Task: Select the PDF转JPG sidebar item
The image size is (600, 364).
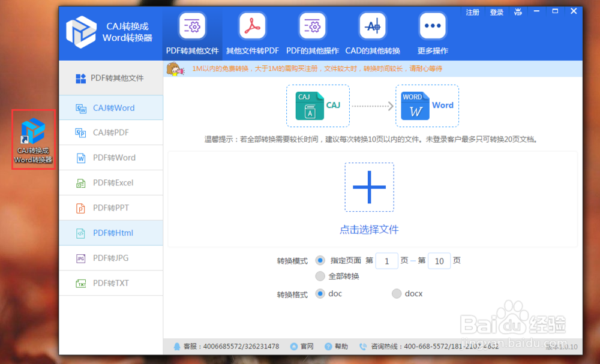Action: coord(111,258)
